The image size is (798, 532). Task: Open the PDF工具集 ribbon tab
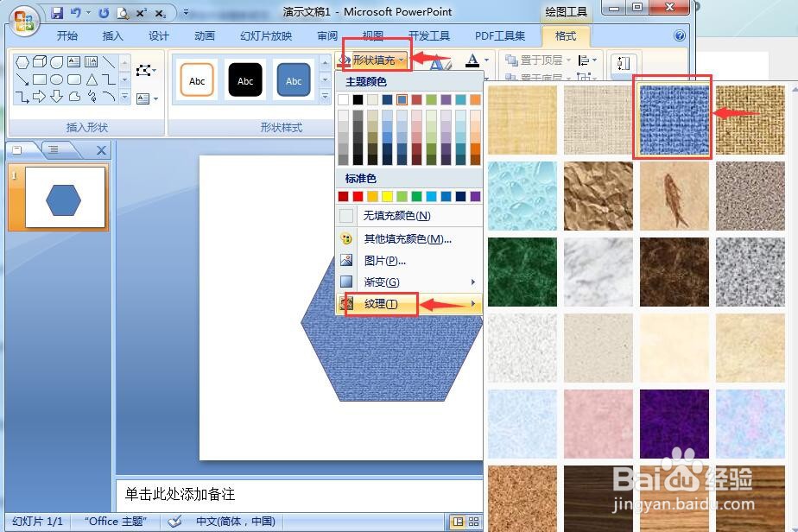coord(500,35)
